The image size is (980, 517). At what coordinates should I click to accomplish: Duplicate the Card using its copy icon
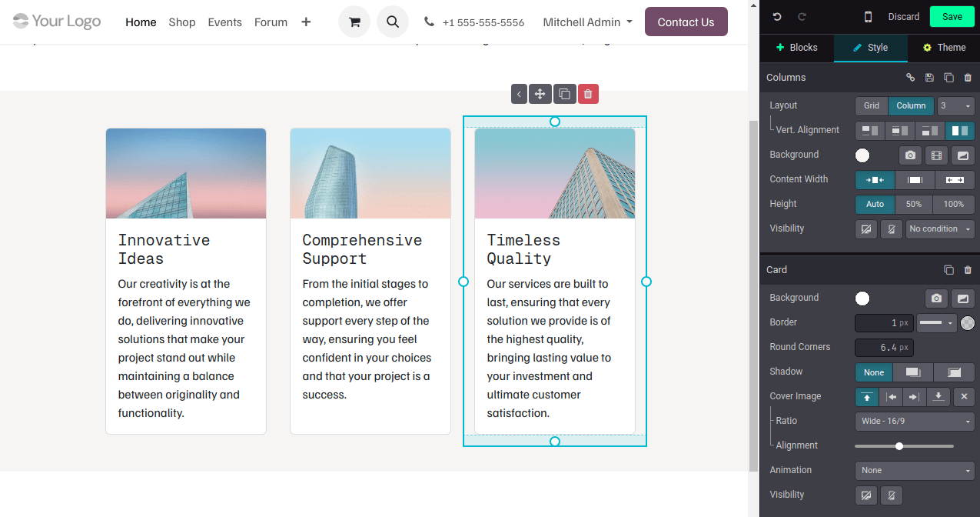[948, 269]
